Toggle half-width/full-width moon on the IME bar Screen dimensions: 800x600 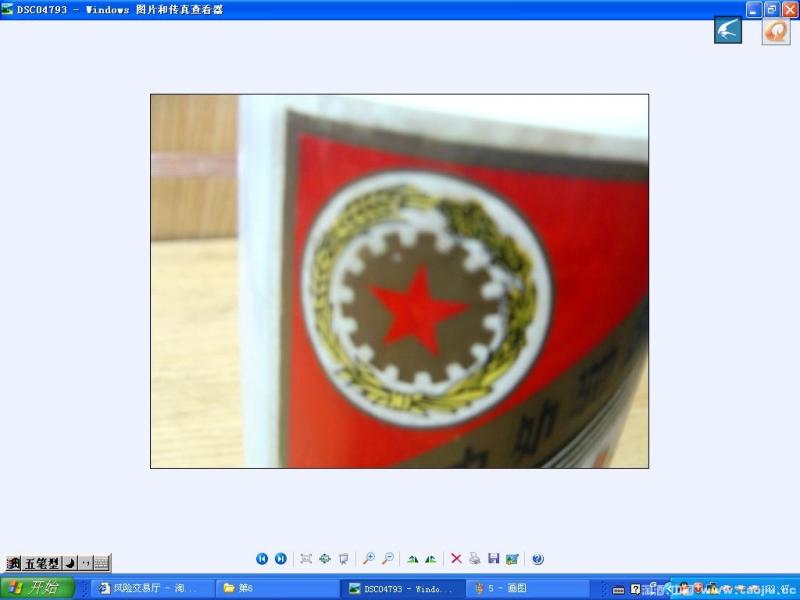(x=70, y=564)
